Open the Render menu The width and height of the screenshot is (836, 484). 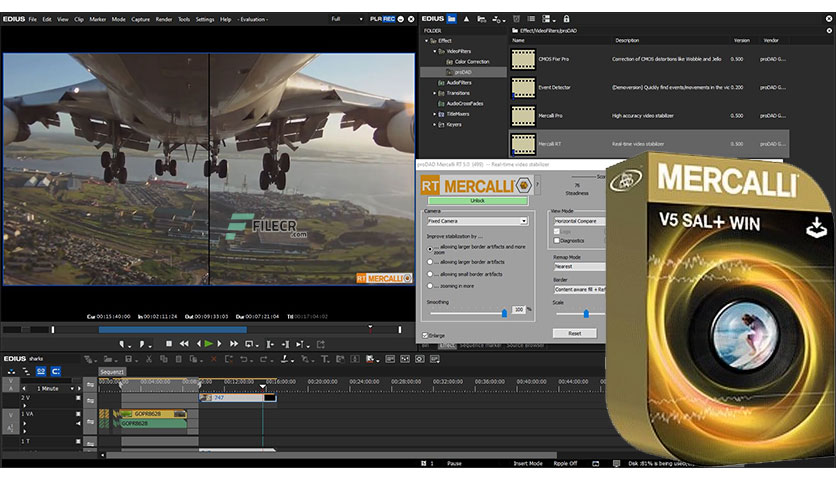point(164,19)
